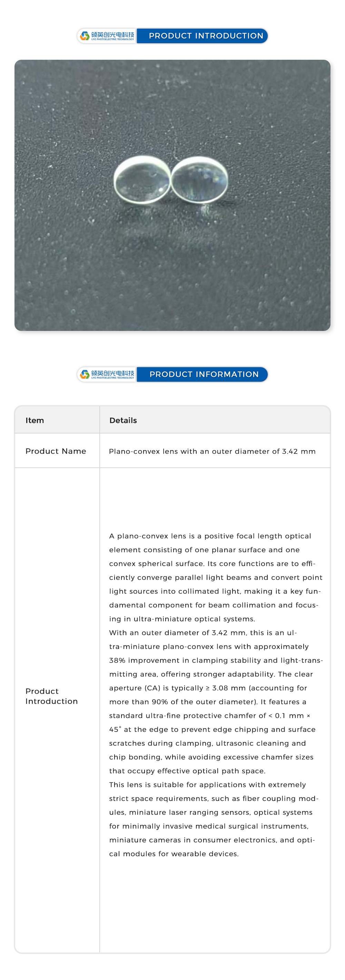Image resolution: width=345 pixels, height=980 pixels.
Task: Click the Details column header
Action: 123,420
